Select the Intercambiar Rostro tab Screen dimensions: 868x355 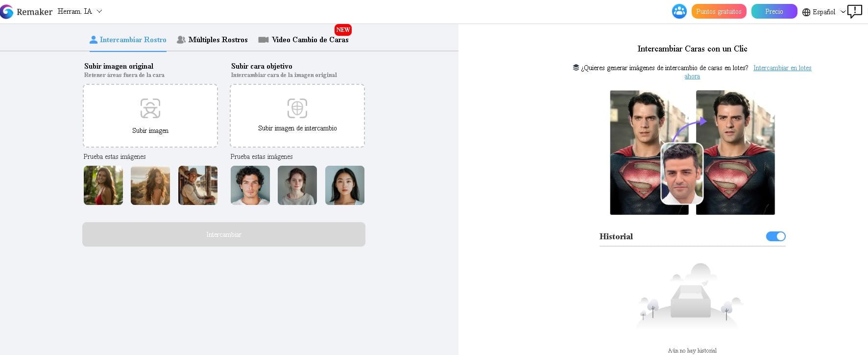[128, 40]
